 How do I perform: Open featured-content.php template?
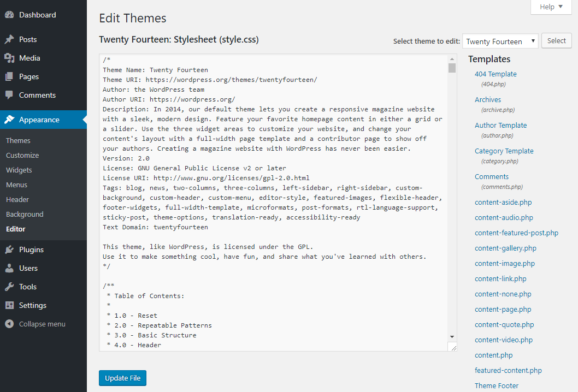pos(508,370)
